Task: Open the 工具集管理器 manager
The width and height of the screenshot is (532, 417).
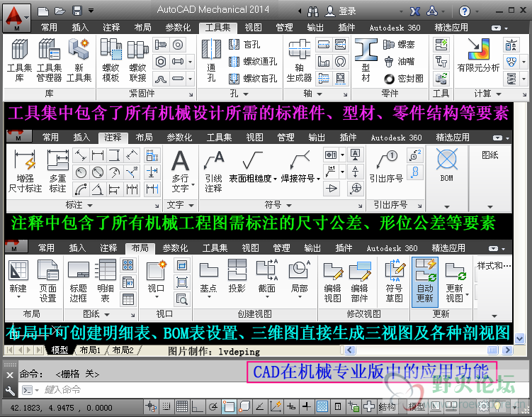Action: pos(49,60)
